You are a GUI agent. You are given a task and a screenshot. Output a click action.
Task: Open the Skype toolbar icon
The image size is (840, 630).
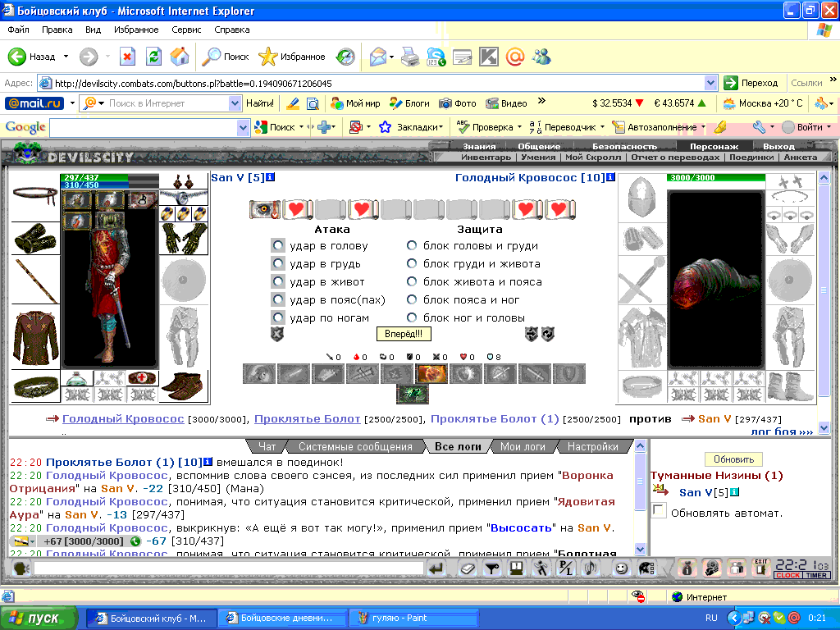coord(436,57)
